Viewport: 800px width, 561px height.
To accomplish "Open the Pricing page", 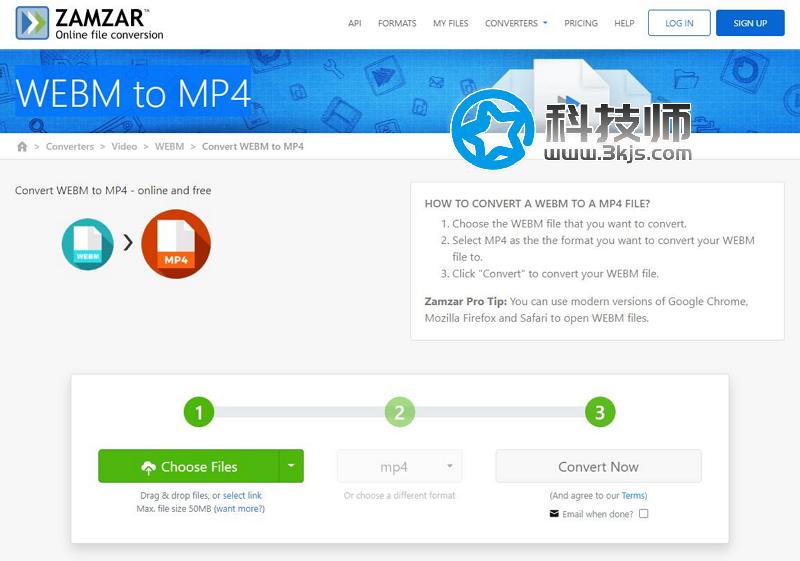I will pyautogui.click(x=581, y=23).
